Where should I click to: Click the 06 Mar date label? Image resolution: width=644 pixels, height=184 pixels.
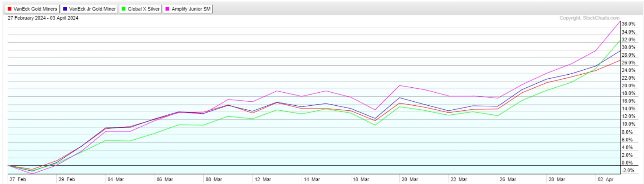165,179
